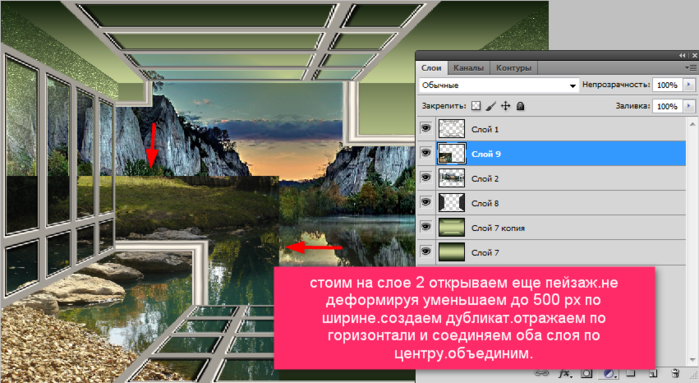This screenshot has height=383, width=699.
Task: Open the fx layer styles menu
Action: coord(564,374)
